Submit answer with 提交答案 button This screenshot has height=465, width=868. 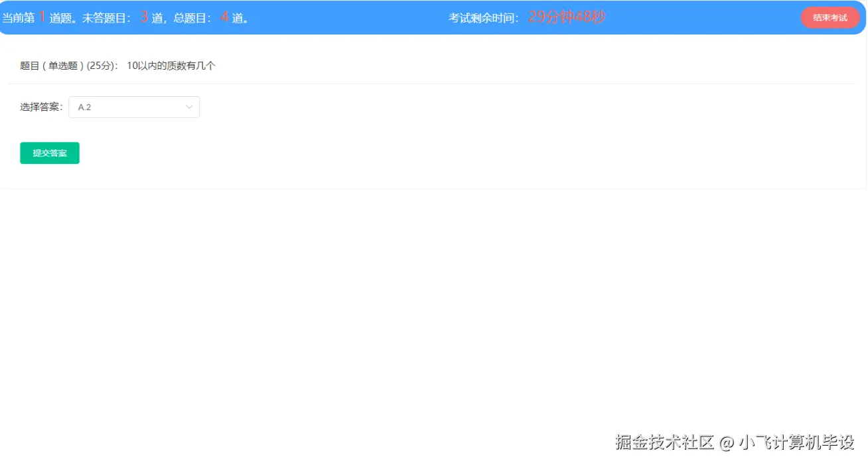(50, 153)
